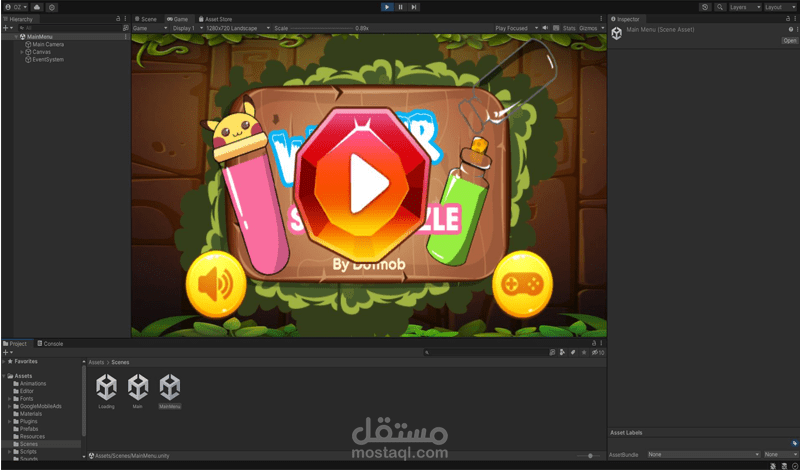
Task: Click the settings gear icon near cloud
Action: coord(52,7)
